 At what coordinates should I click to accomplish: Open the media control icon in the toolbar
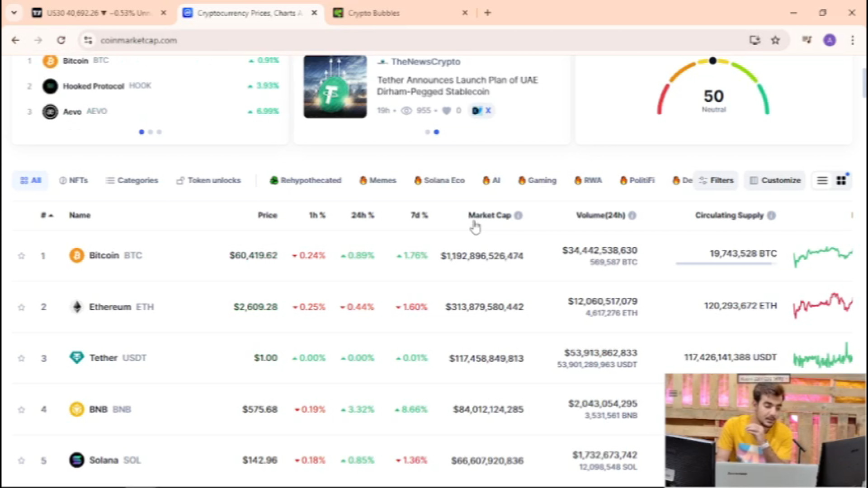[x=807, y=40]
